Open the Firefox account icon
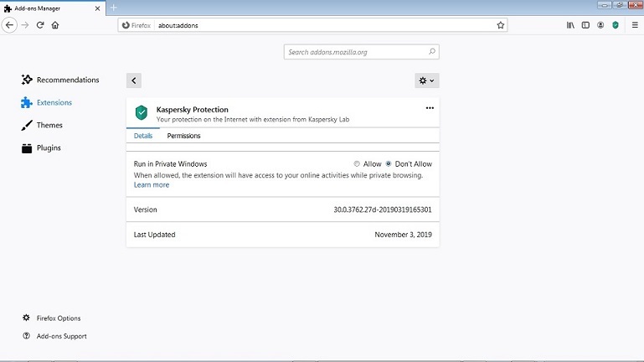The height and width of the screenshot is (362, 644). click(x=600, y=25)
